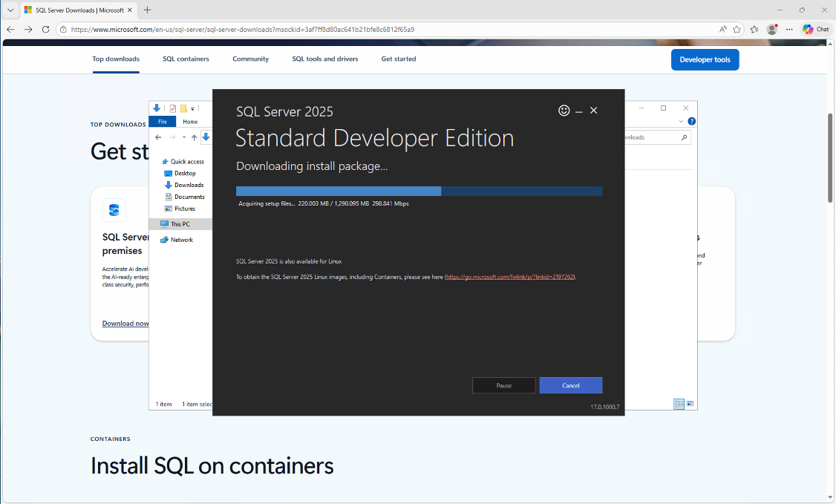Select Pictures in the navigation pane

[180, 209]
